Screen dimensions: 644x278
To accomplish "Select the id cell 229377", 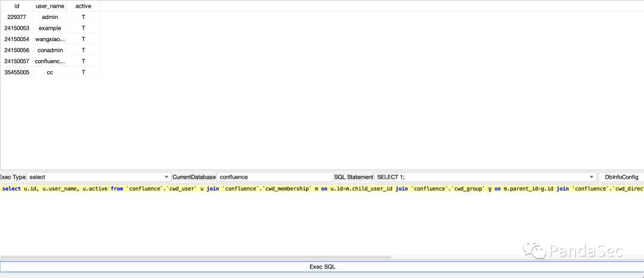I will 17,17.
